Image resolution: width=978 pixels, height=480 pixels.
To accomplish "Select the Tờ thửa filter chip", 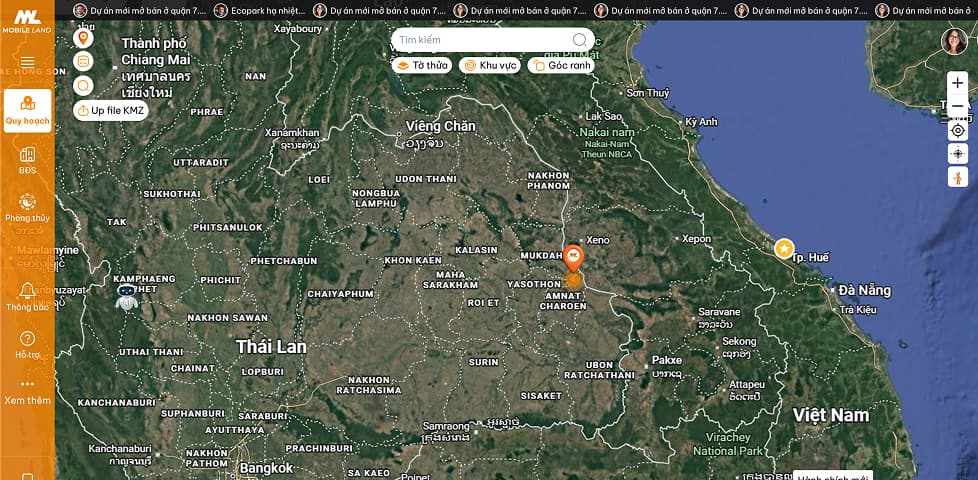I will point(422,65).
